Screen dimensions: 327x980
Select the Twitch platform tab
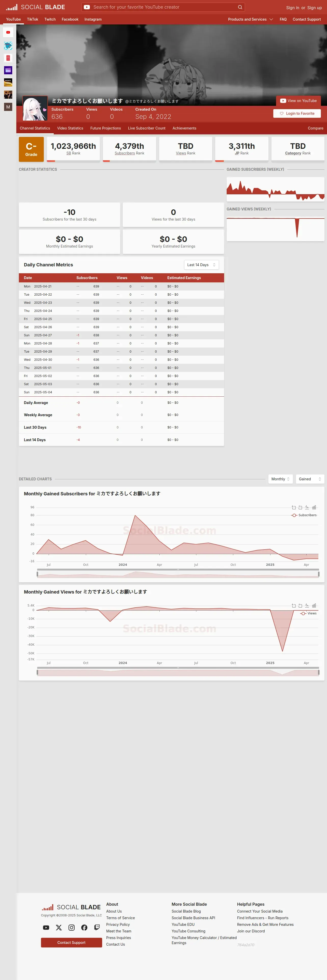tap(50, 19)
